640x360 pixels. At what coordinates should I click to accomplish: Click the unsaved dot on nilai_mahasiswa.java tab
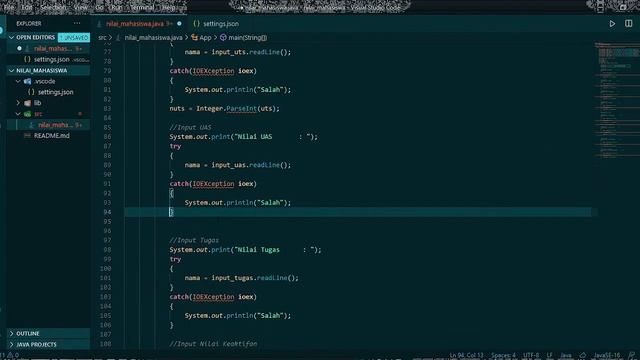pos(179,24)
